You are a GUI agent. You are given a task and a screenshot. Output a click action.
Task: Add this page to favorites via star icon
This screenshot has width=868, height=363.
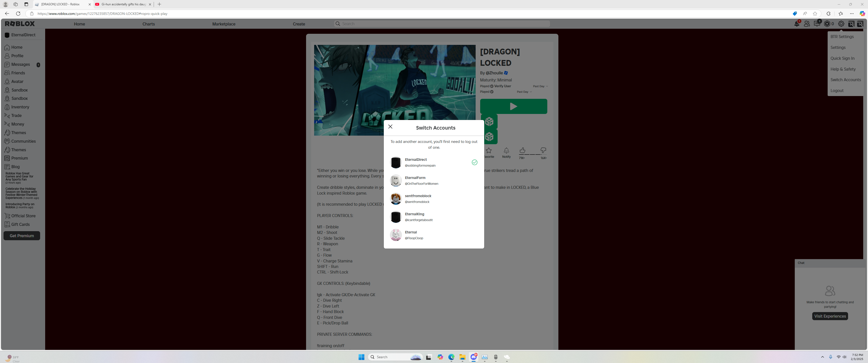815,13
